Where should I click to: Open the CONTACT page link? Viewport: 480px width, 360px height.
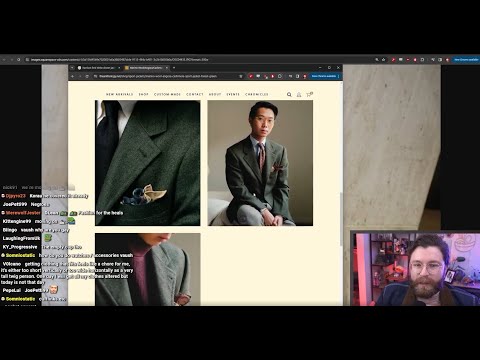click(x=195, y=95)
